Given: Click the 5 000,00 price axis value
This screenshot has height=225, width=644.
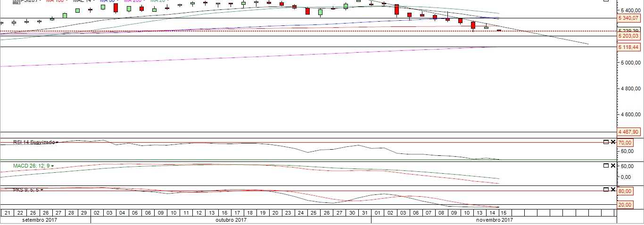Looking at the screenshot, I should pos(631,63).
